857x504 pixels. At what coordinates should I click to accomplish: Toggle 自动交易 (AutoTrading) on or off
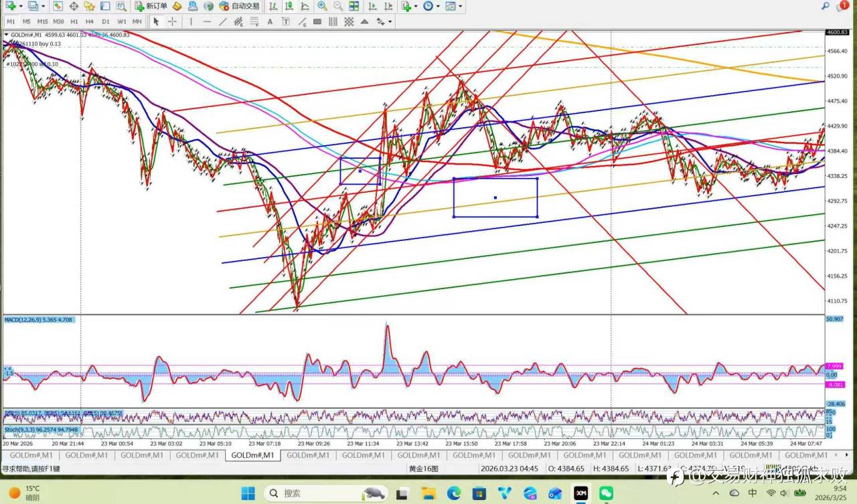[x=240, y=6]
